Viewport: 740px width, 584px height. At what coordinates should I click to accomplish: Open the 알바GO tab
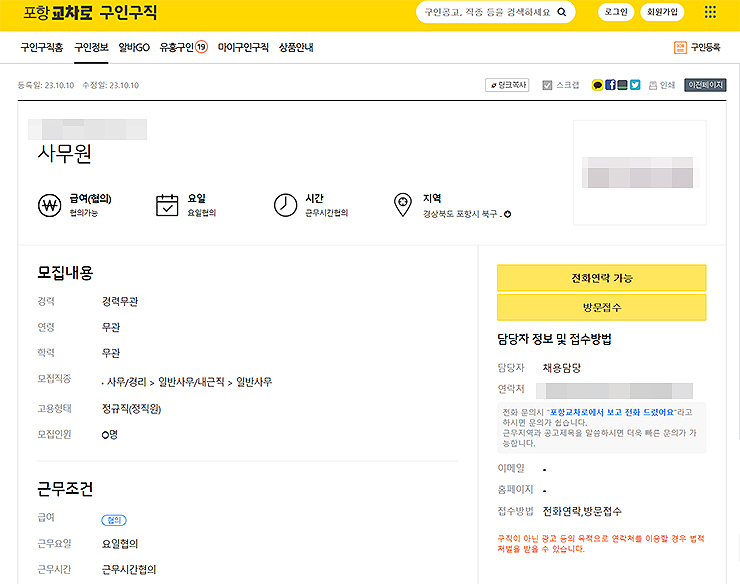coord(134,47)
